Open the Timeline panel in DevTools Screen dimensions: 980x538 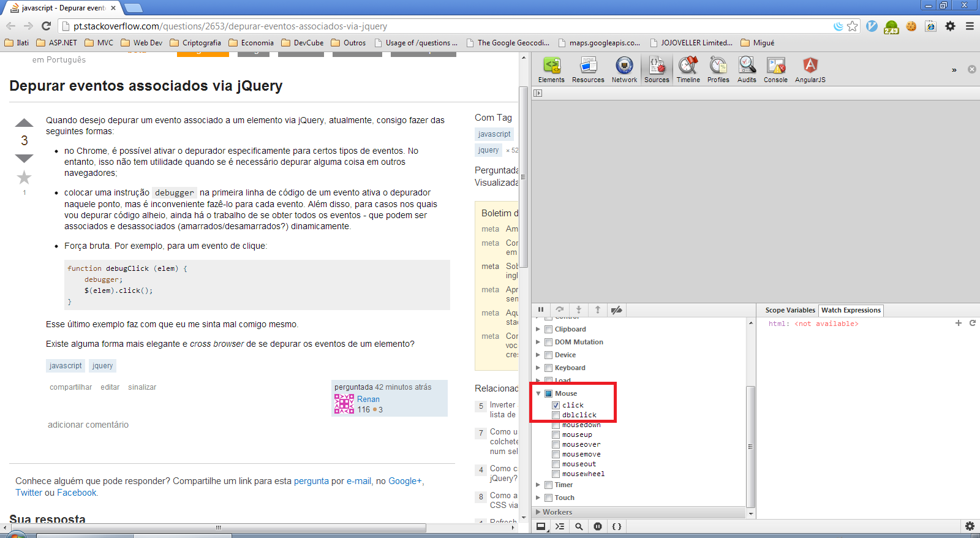pos(688,70)
